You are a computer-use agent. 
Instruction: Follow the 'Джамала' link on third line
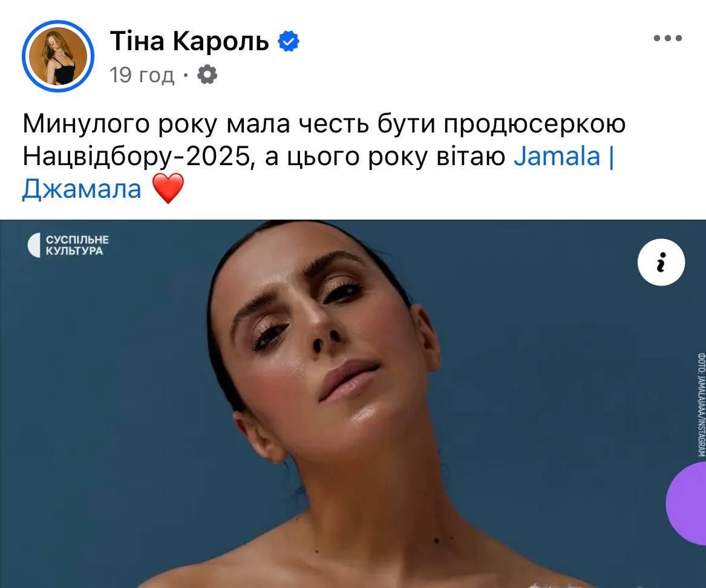[82, 189]
